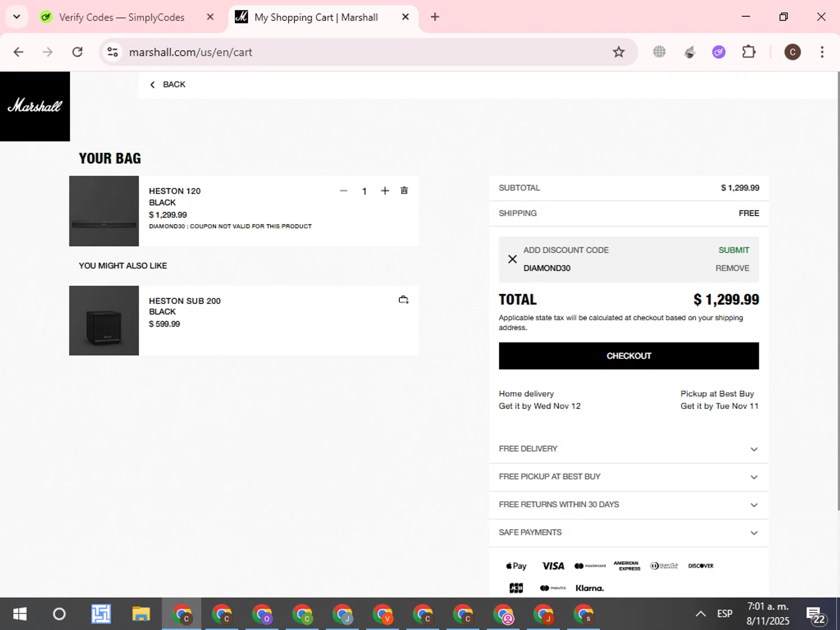Open the Windows Start menu
Image resolution: width=840 pixels, height=630 pixels.
click(x=20, y=614)
